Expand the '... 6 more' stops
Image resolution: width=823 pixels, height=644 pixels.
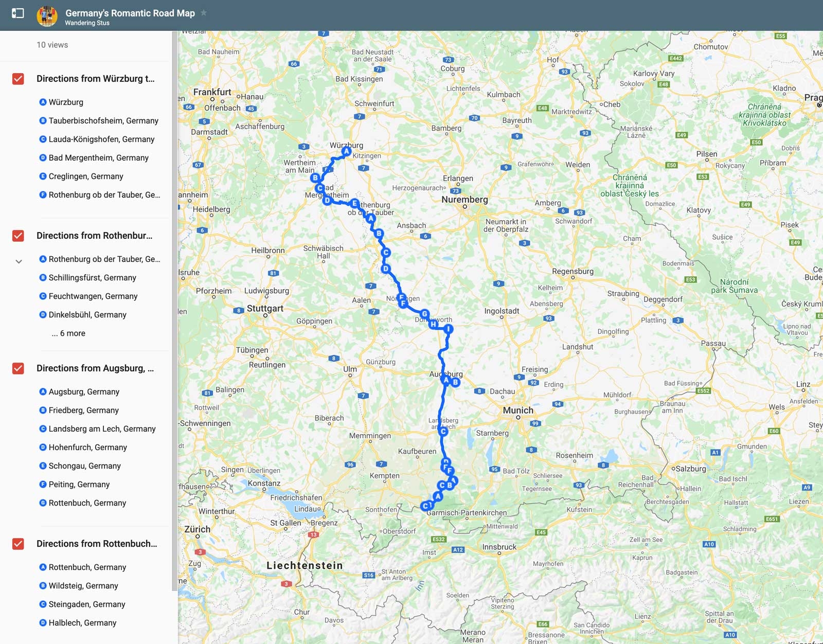pyautogui.click(x=69, y=333)
